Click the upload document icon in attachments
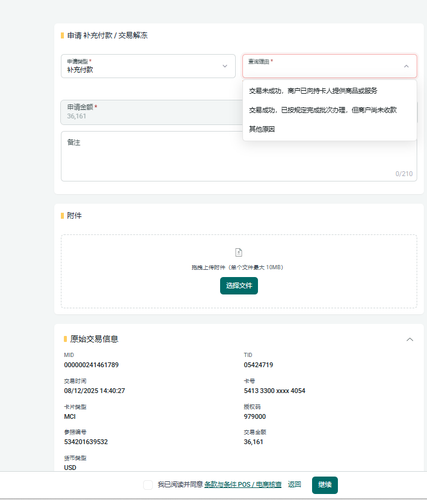This screenshot has width=427, height=500. click(239, 252)
